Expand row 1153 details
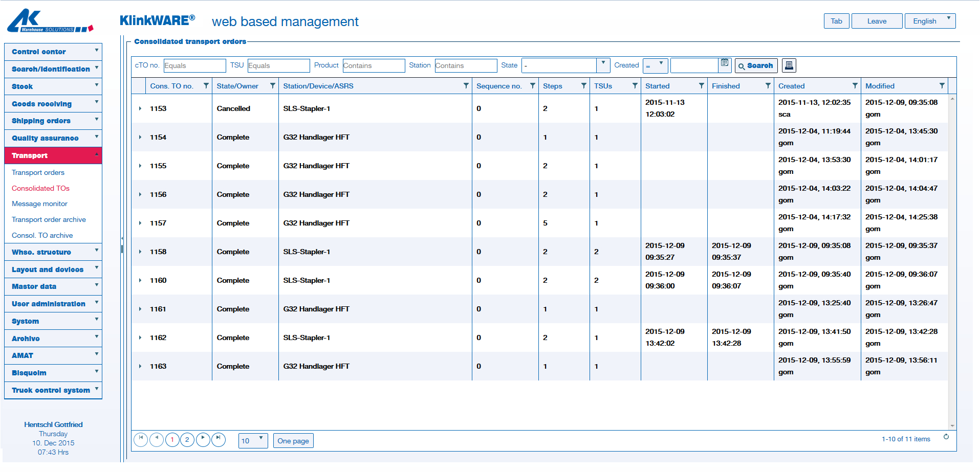980x472 pixels. (x=140, y=108)
